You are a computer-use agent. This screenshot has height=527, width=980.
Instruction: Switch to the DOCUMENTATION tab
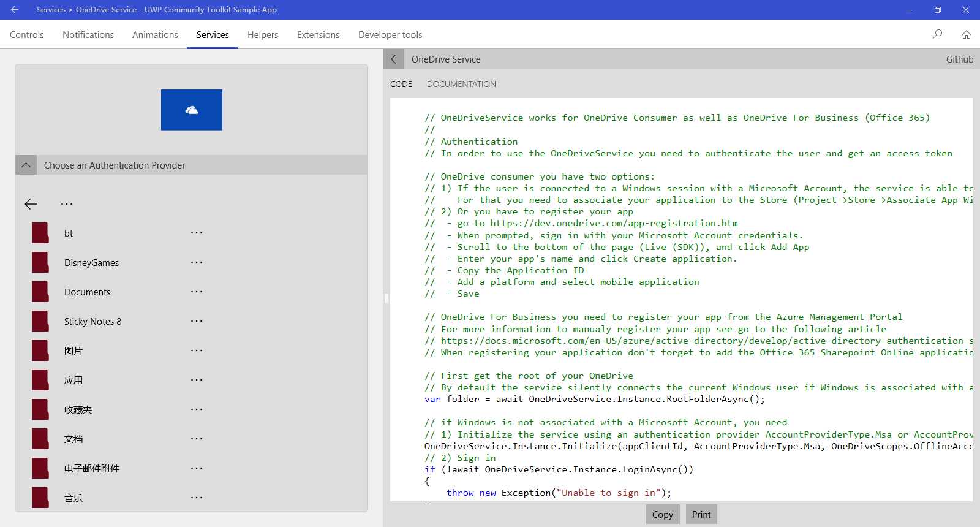(x=461, y=84)
